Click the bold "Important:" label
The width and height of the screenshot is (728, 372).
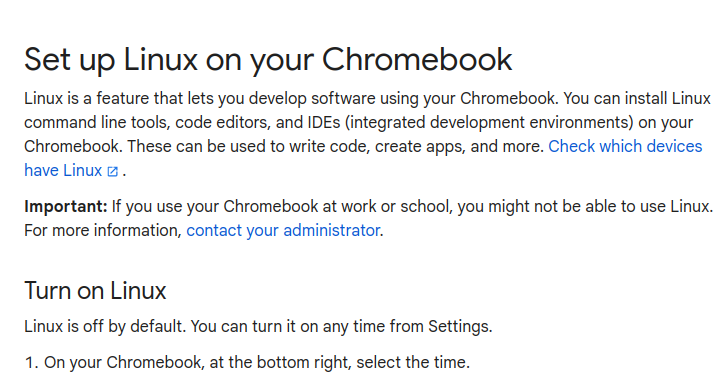(x=66, y=206)
